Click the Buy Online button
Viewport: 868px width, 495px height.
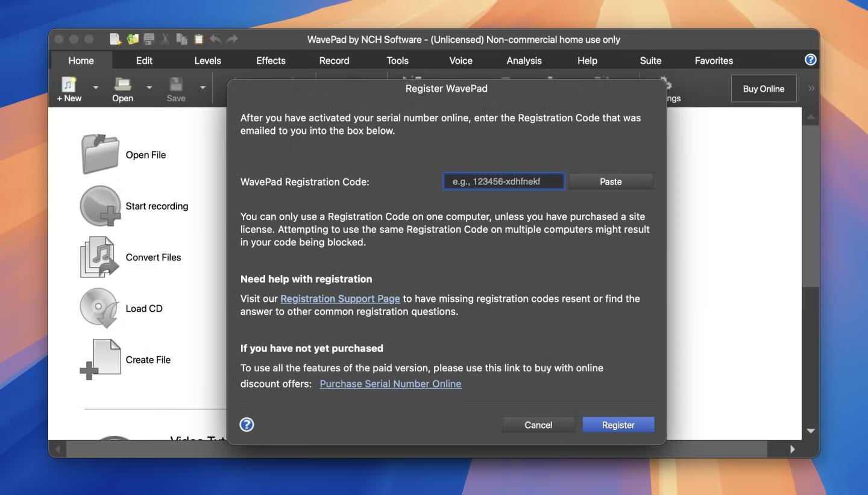tap(764, 89)
